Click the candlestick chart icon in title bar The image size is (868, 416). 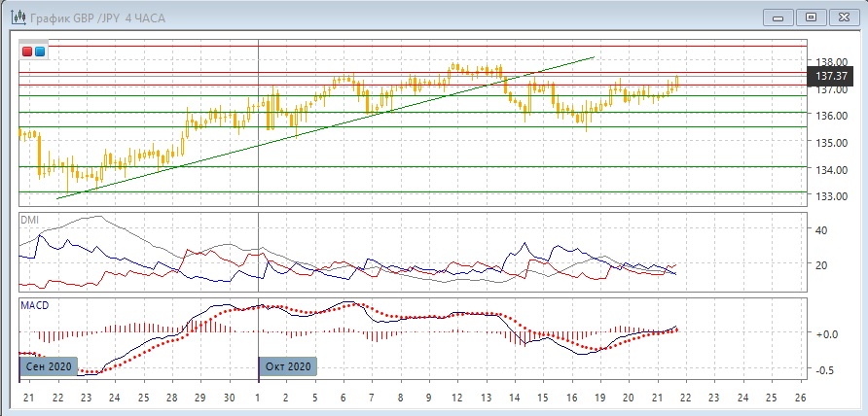(18, 17)
